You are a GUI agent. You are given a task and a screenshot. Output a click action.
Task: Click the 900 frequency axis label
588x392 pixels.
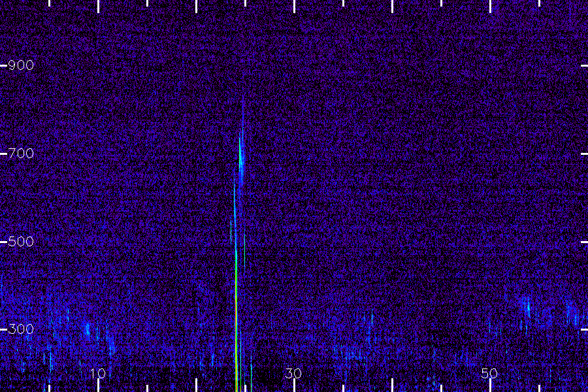(x=21, y=65)
